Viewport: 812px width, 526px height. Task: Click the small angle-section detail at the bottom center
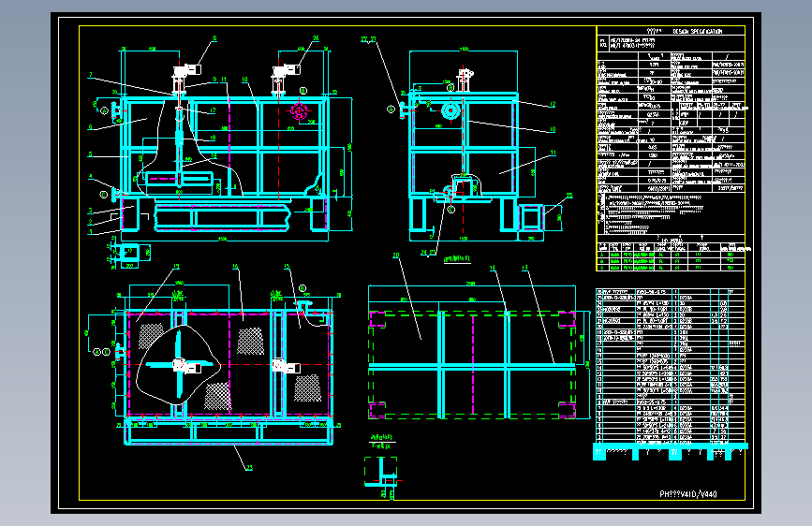[382, 472]
